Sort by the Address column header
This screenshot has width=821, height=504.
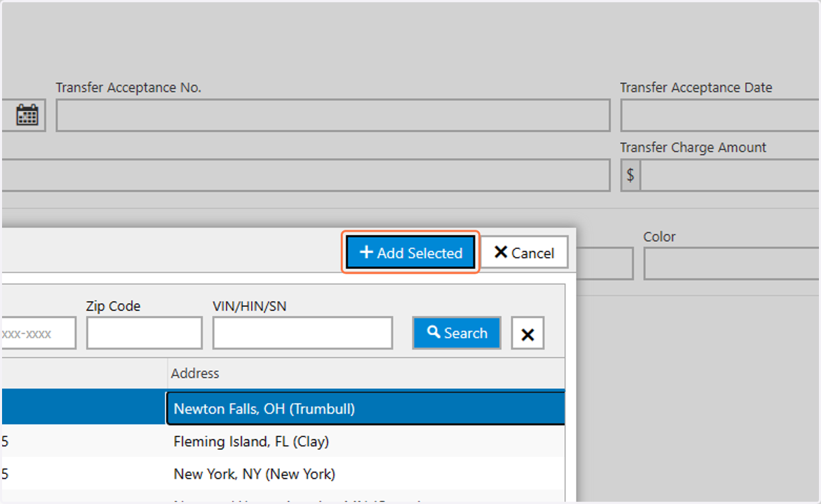(366, 373)
